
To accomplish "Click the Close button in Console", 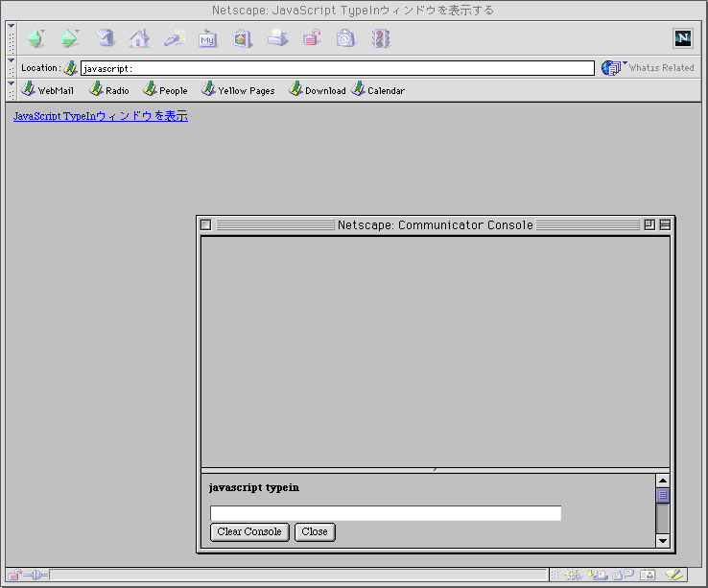I will tap(315, 531).
